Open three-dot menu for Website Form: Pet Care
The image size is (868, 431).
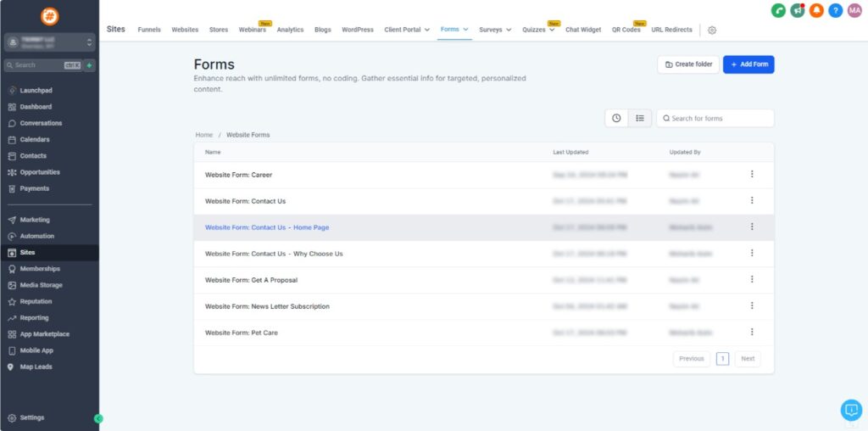coord(752,333)
